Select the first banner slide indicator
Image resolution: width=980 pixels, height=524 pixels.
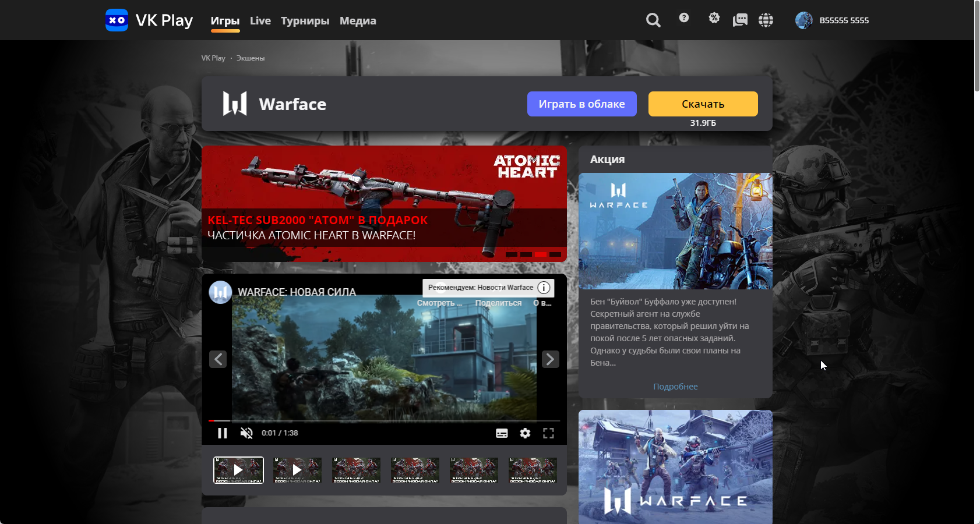pos(512,254)
